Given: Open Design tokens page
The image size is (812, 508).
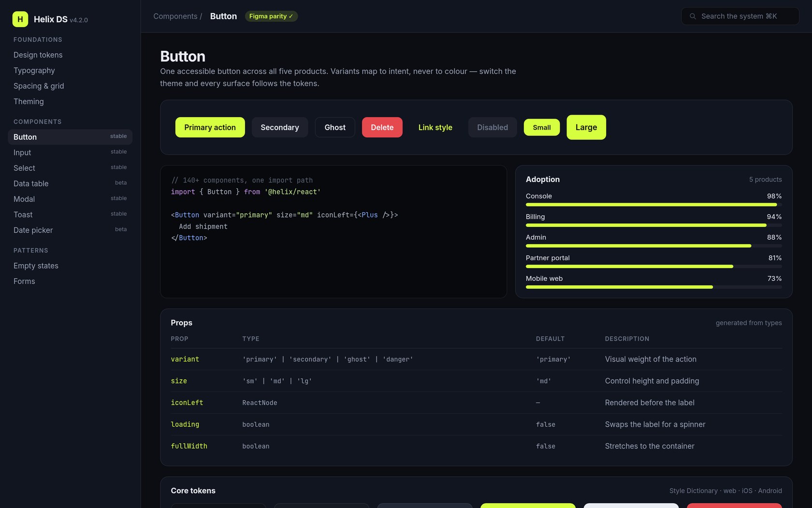Looking at the screenshot, I should click(70, 55).
